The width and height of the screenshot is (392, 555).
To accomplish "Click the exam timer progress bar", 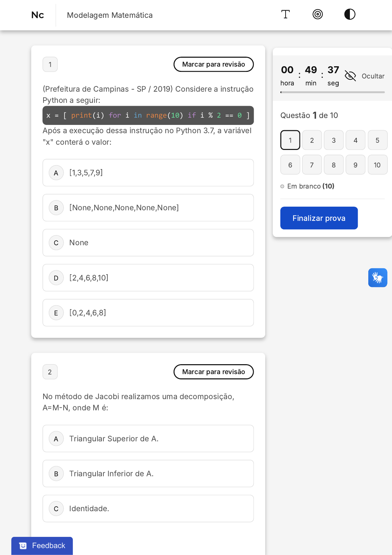I will [x=332, y=92].
